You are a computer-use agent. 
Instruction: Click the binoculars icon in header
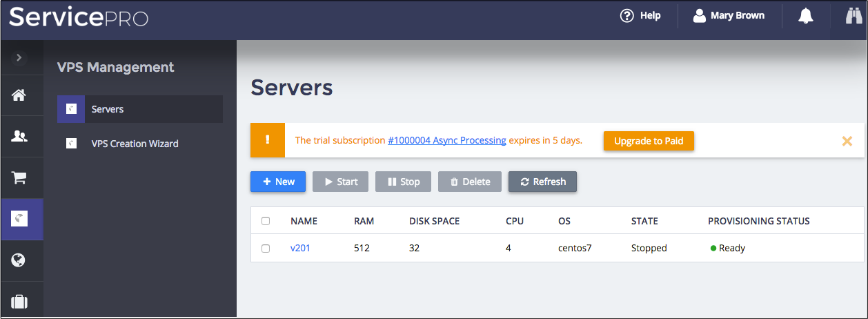(854, 16)
